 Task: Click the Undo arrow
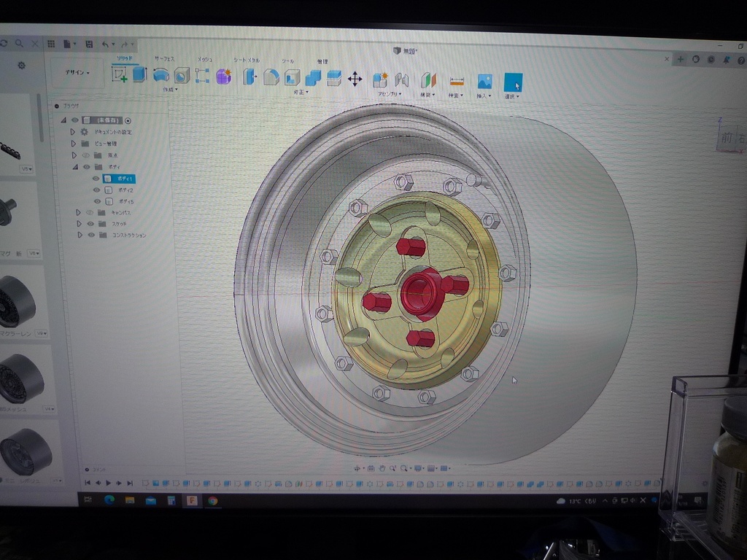tap(105, 44)
